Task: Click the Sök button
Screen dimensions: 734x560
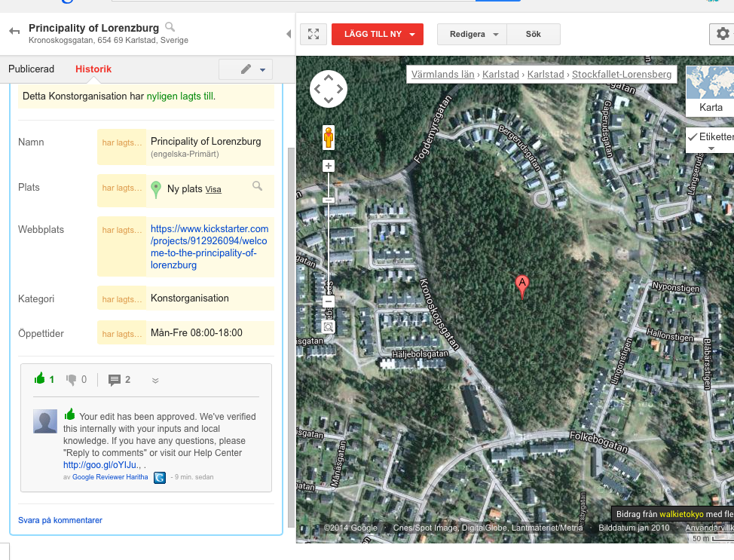Action: (x=534, y=34)
